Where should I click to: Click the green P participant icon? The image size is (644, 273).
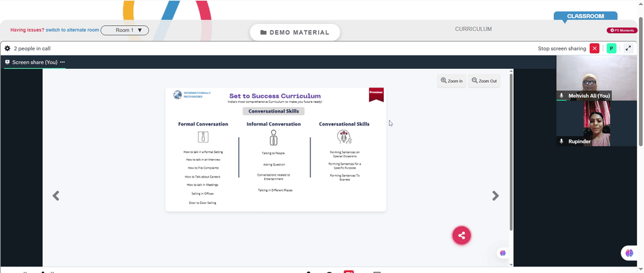[612, 48]
